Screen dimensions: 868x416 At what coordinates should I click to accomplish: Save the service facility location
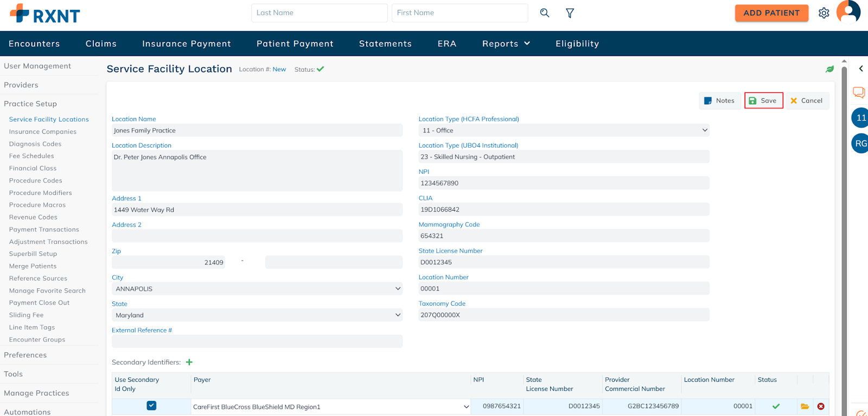coord(763,100)
